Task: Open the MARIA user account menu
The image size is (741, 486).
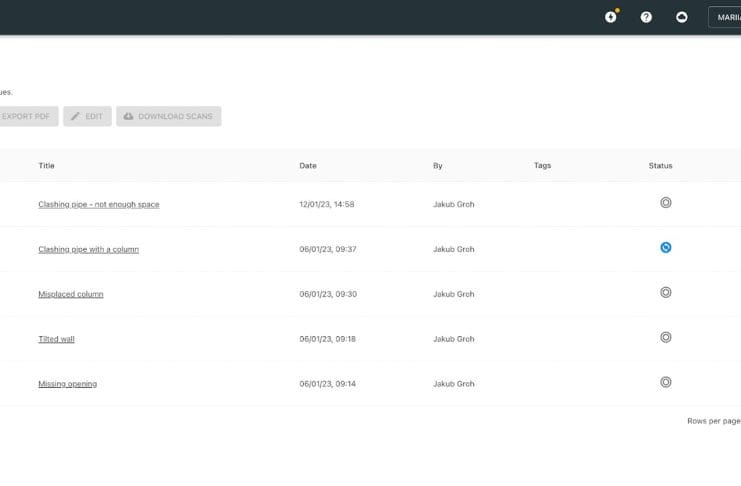Action: pyautogui.click(x=725, y=17)
